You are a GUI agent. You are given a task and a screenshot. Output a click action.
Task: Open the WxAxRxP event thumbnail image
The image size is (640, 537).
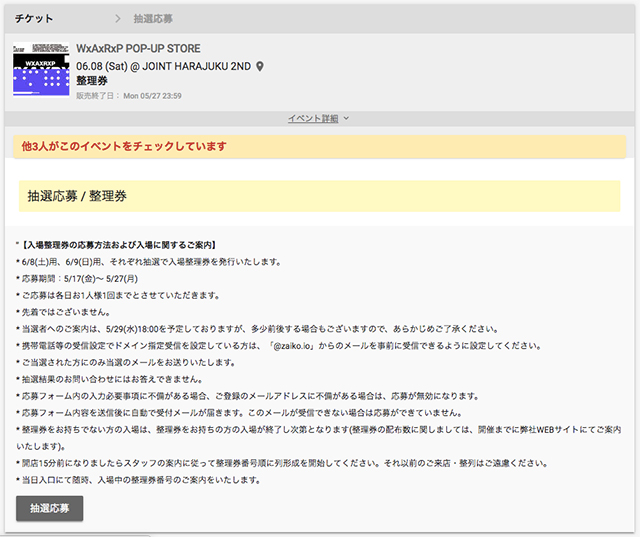tap(41, 68)
